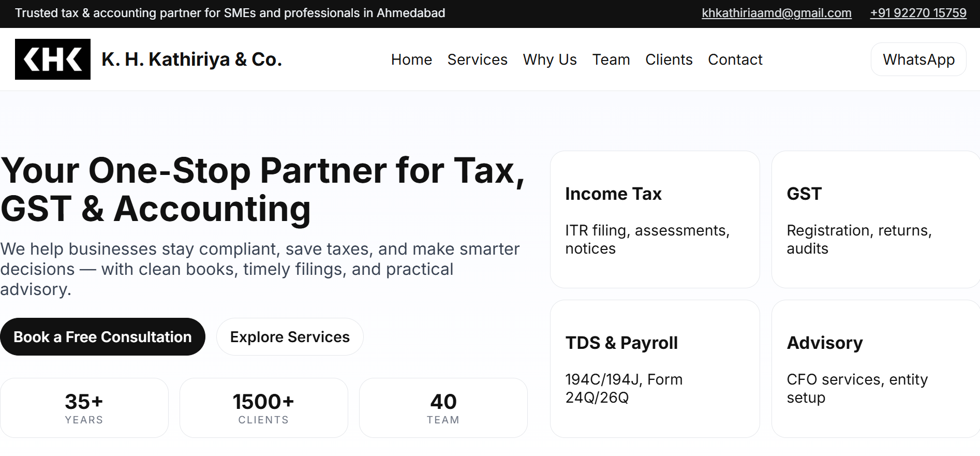Open the Advisory service card
The height and width of the screenshot is (456, 980).
875,369
